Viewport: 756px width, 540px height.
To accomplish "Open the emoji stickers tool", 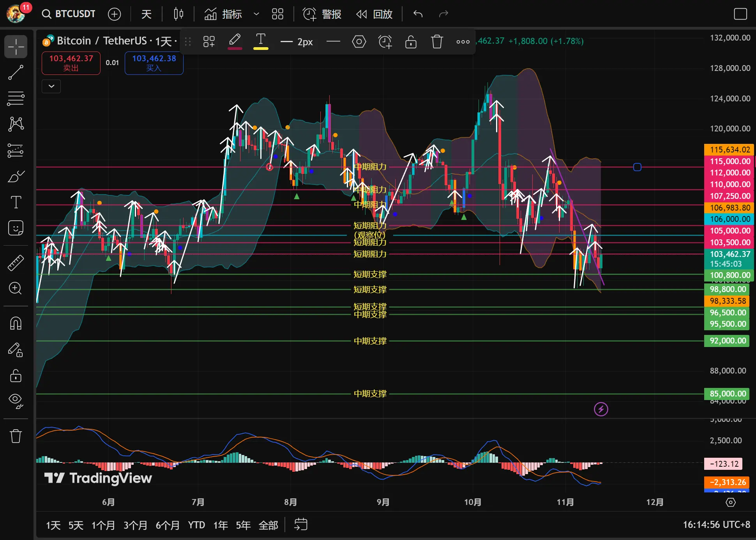I will tap(16, 228).
